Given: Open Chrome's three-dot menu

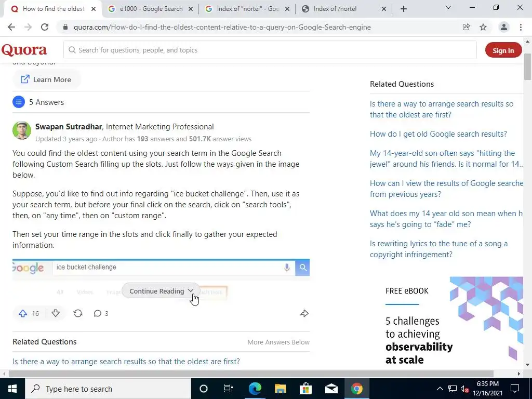Looking at the screenshot, I should click(521, 27).
